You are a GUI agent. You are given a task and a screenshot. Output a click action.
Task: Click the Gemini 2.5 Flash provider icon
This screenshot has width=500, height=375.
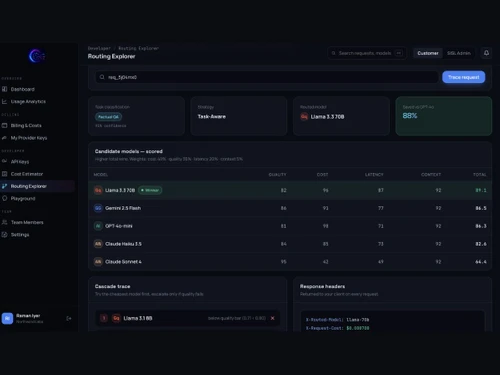coord(98,208)
